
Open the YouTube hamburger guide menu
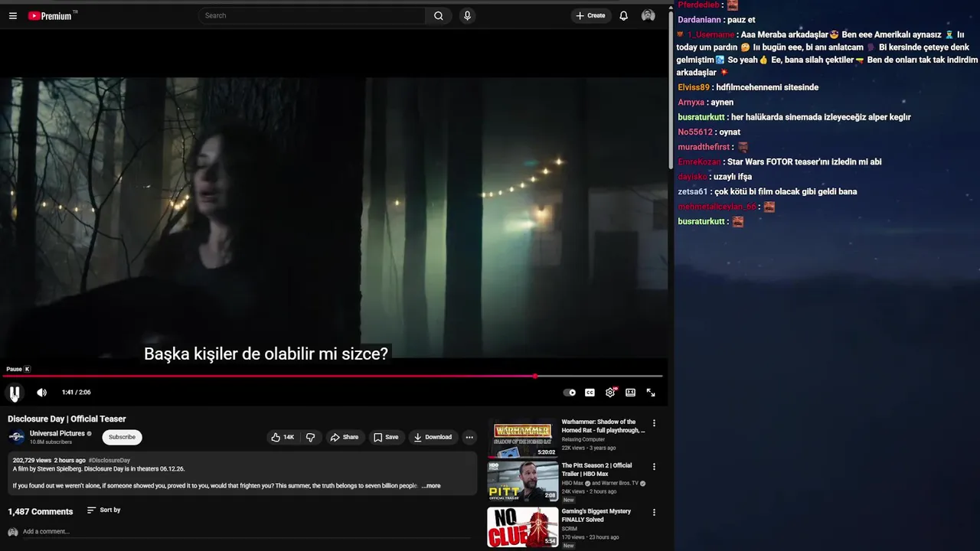pyautogui.click(x=13, y=15)
